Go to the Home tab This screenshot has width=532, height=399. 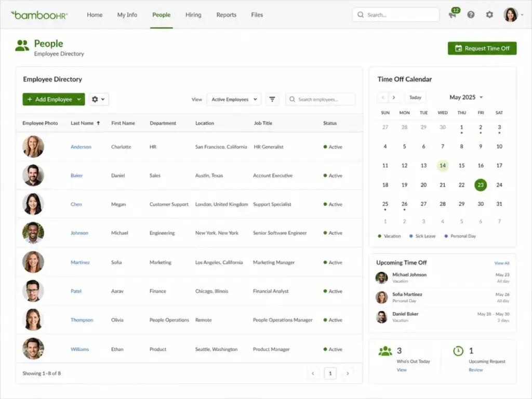coord(95,15)
